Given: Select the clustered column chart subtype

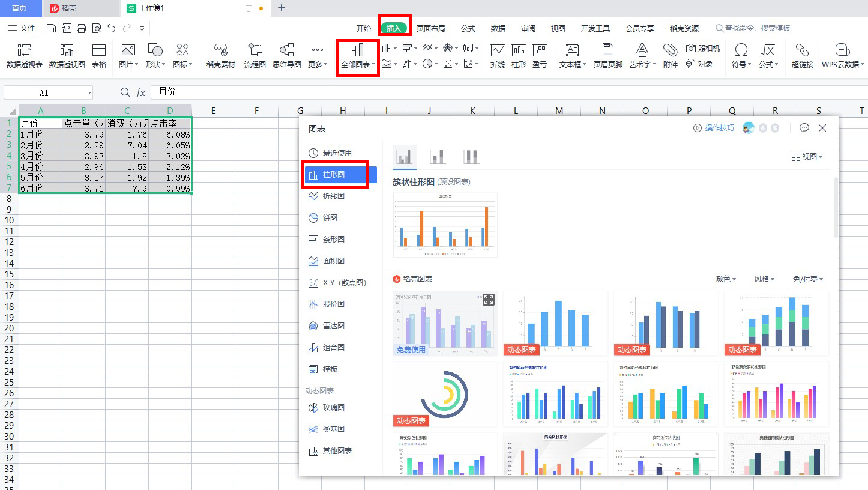Looking at the screenshot, I should [404, 157].
